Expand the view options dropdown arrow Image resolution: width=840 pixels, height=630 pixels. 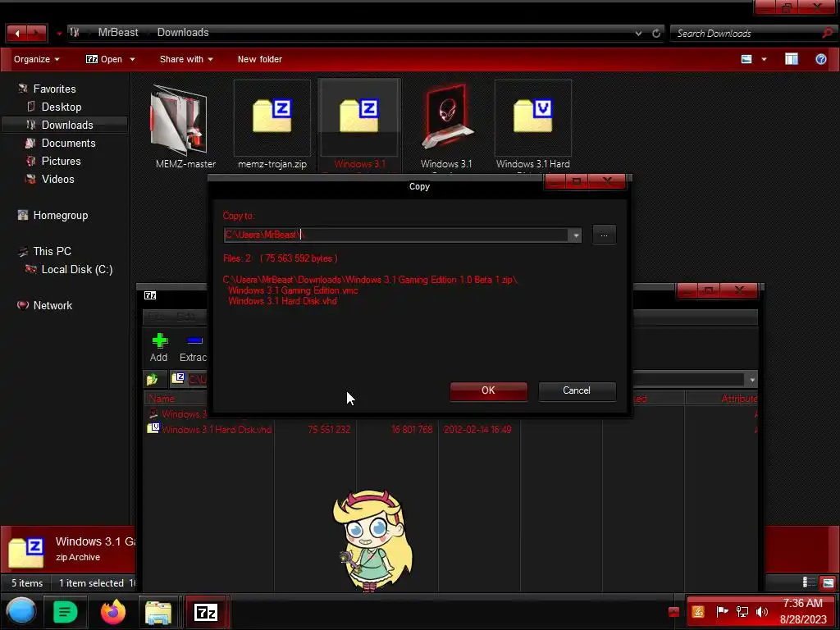pos(764,59)
